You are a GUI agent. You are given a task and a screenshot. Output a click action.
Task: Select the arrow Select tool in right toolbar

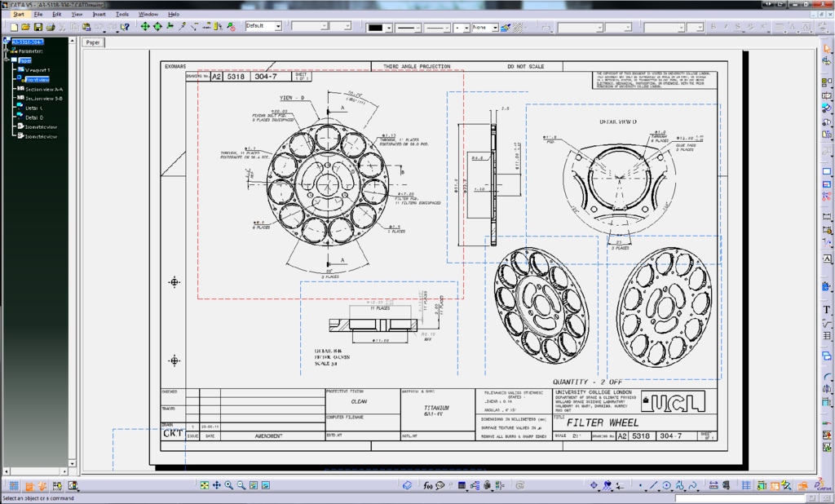tap(827, 49)
